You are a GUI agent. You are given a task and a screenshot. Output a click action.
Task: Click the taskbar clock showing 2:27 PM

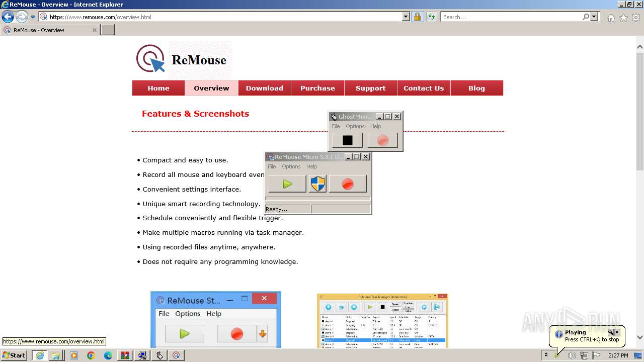(618, 355)
